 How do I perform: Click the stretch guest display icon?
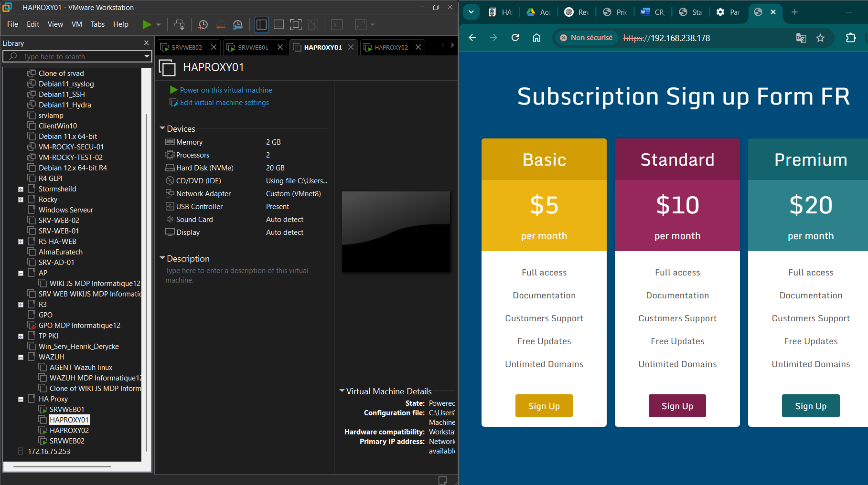[x=361, y=24]
